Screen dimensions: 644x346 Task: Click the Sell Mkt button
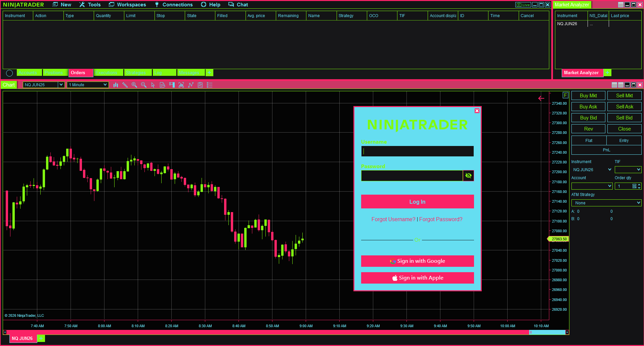coord(624,96)
